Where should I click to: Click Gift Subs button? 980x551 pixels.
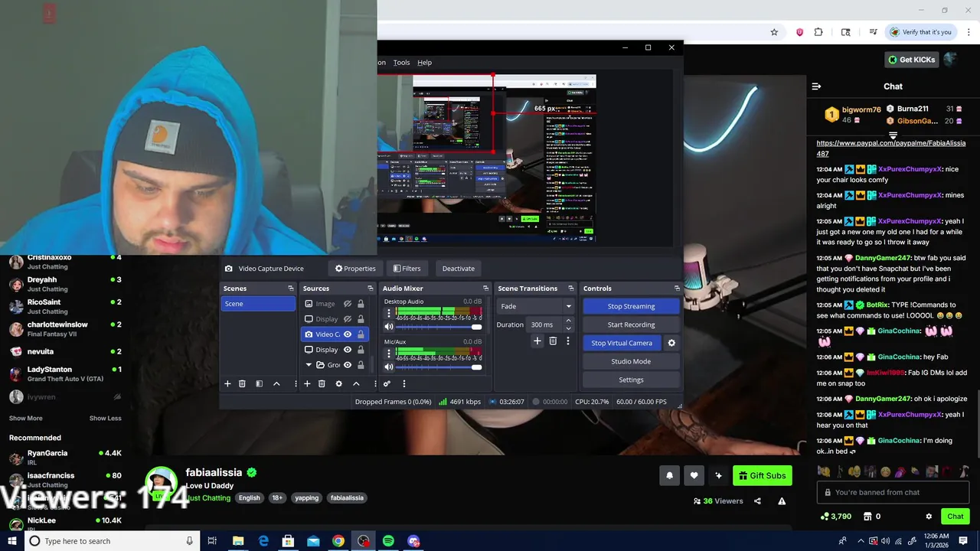[x=762, y=476]
